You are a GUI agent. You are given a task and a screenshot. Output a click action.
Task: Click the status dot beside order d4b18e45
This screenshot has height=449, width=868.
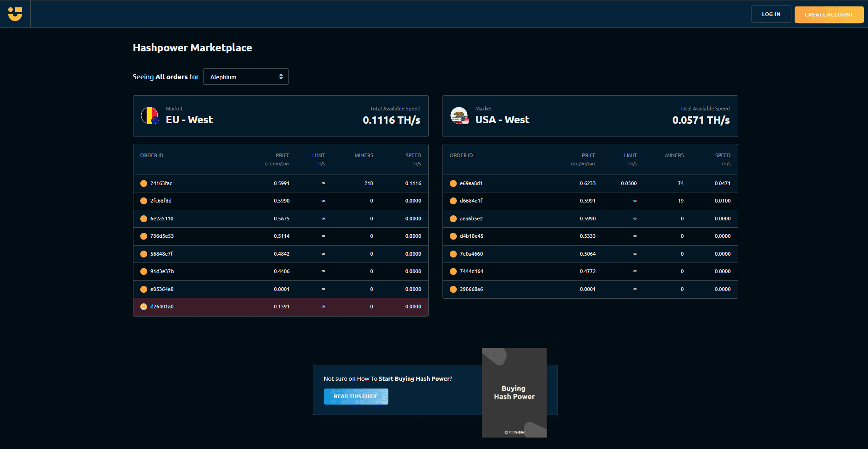[453, 236]
